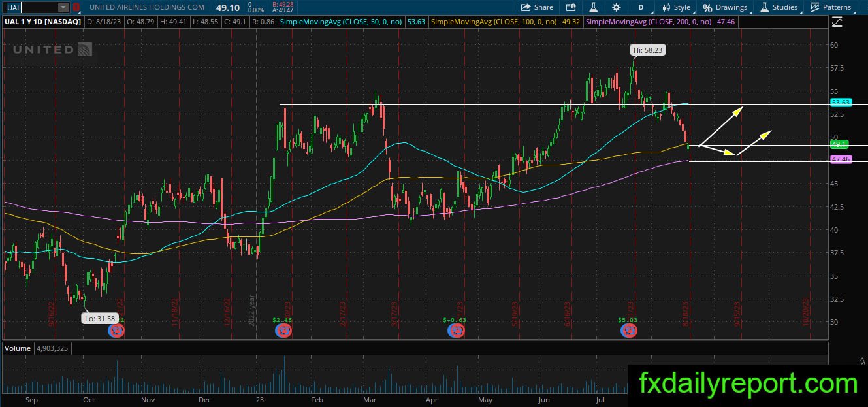Click the UAL symbol input field

coord(30,7)
